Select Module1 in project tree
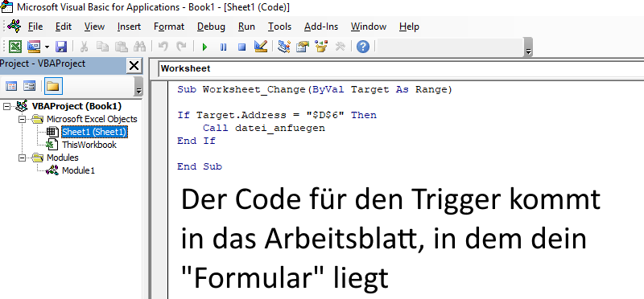This screenshot has width=644, height=299. 78,170
